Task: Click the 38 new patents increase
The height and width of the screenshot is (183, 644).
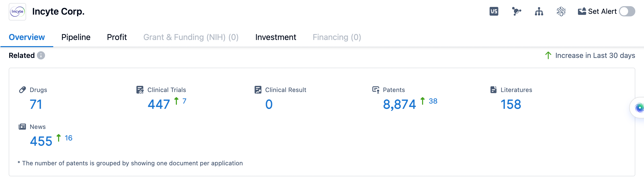Action: [x=433, y=101]
